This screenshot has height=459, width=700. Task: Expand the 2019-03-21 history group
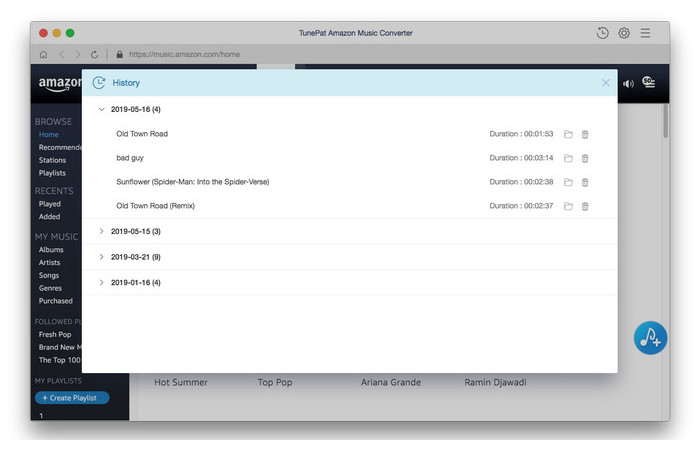(101, 257)
